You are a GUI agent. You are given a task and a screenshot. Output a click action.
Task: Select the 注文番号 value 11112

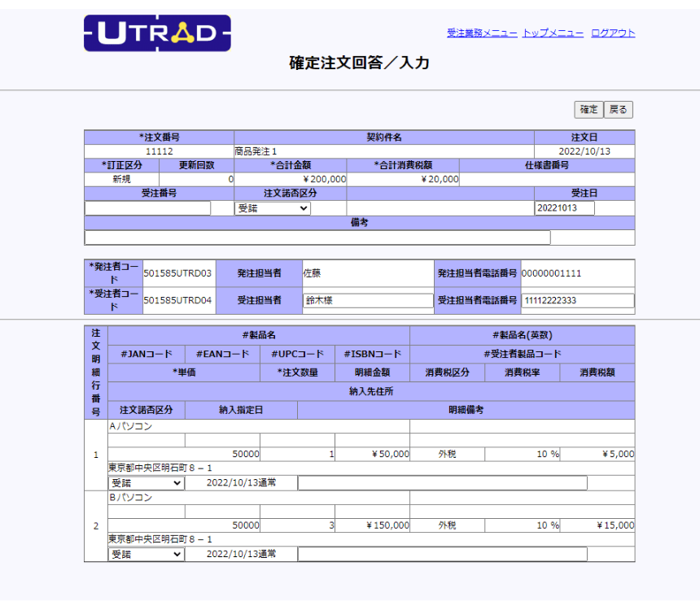pyautogui.click(x=159, y=151)
